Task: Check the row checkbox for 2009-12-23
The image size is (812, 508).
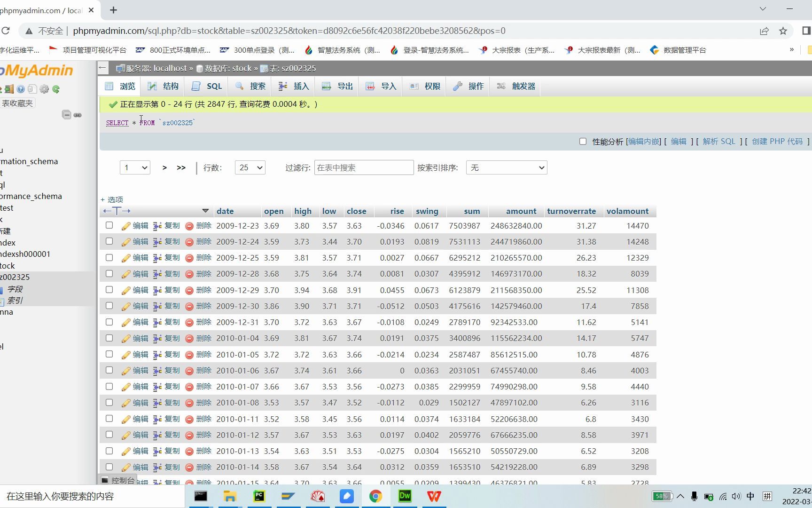Action: pyautogui.click(x=109, y=226)
